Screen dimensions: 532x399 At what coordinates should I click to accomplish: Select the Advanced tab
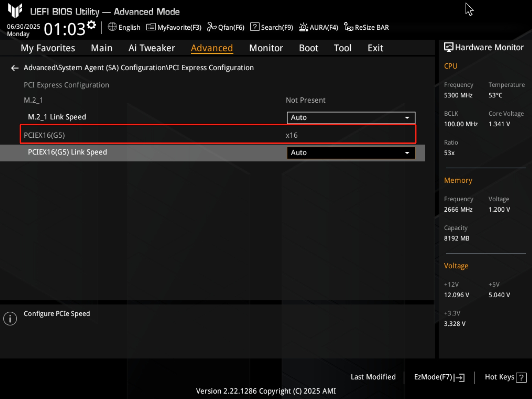pos(212,48)
